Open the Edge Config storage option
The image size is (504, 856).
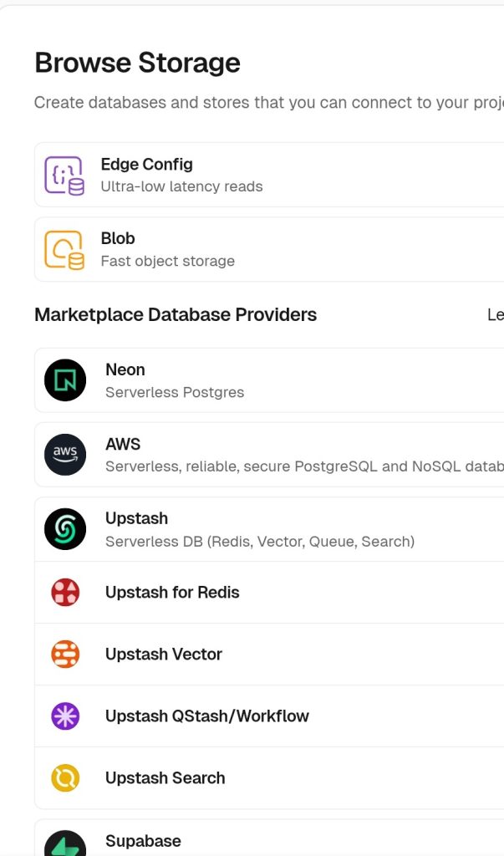tap(146, 165)
